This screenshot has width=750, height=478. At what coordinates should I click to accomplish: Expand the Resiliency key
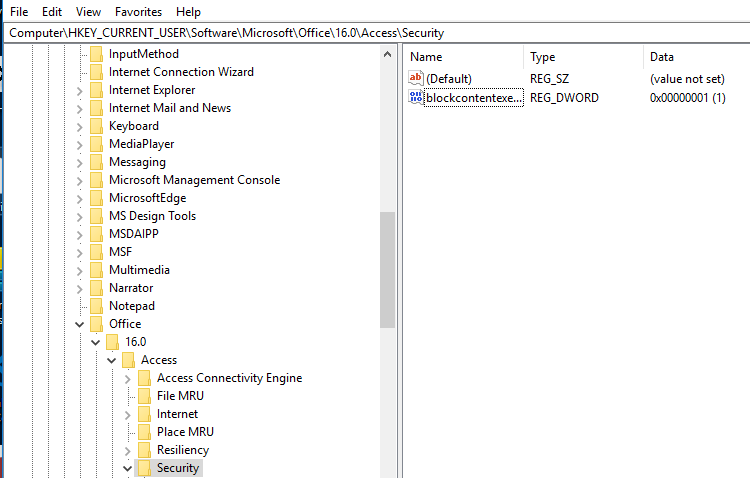pyautogui.click(x=127, y=451)
